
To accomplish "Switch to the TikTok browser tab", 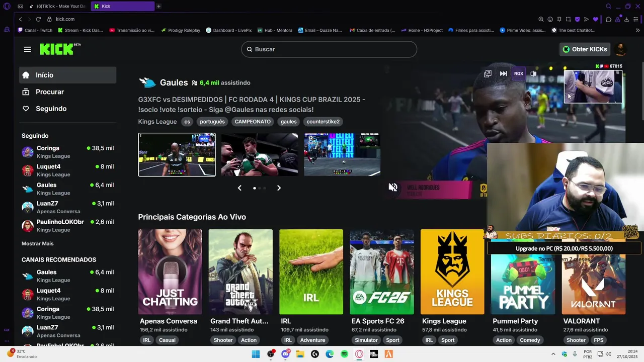I will [58, 6].
